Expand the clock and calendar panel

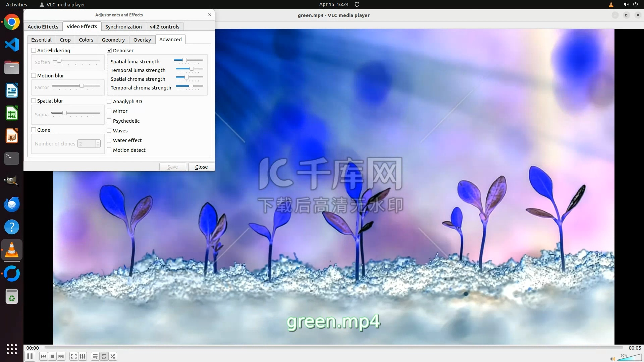click(x=334, y=4)
